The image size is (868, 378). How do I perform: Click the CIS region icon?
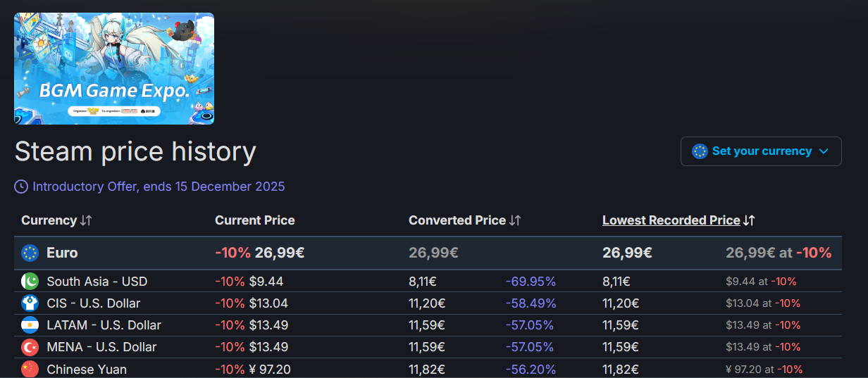(30, 303)
